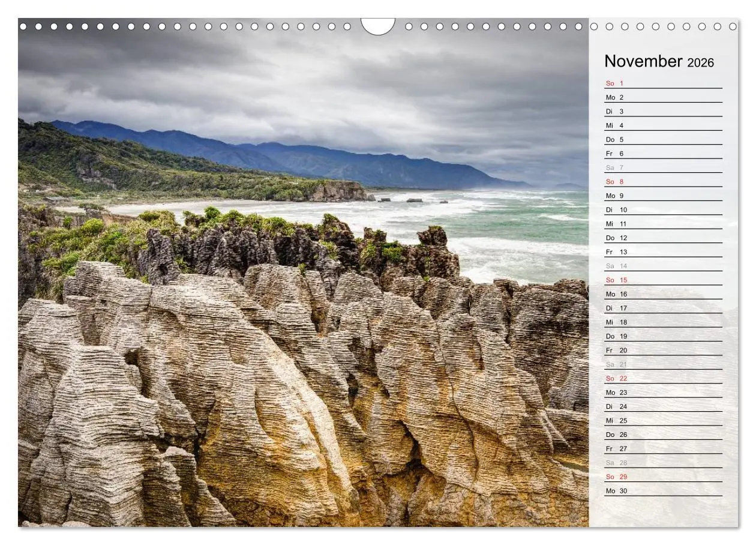Viewport: 756px width, 545px height.
Task: Select the row Sa 7
Action: 663,167
